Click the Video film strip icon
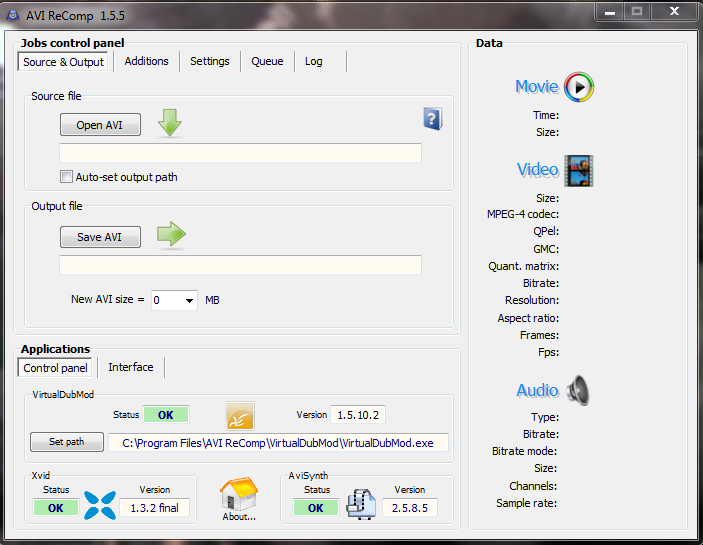The width and height of the screenshot is (703, 545). [x=578, y=171]
